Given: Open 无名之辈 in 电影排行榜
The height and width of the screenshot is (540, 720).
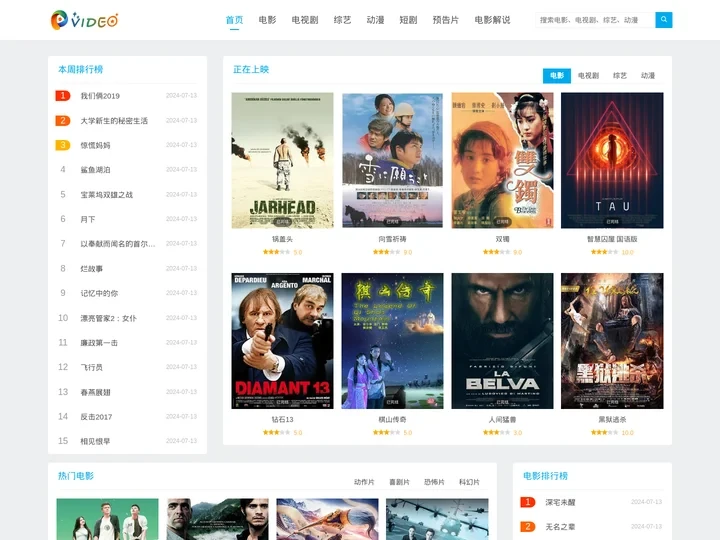Looking at the screenshot, I should (560, 527).
